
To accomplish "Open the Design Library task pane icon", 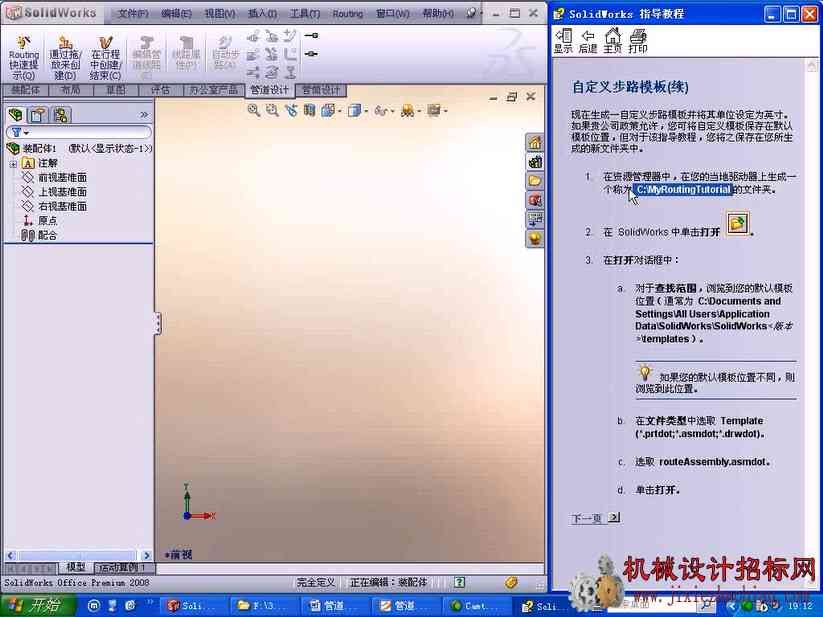I will pyautogui.click(x=534, y=162).
